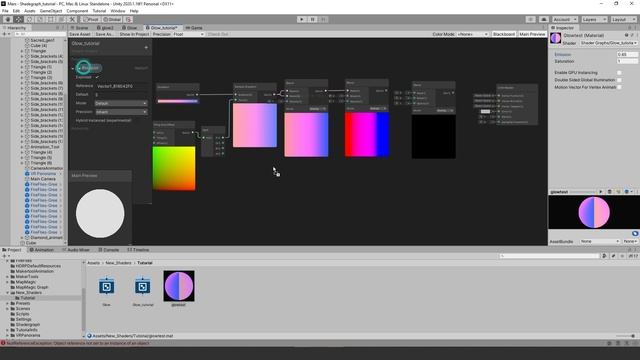
Task: Click the Emission value field
Action: 627,54
